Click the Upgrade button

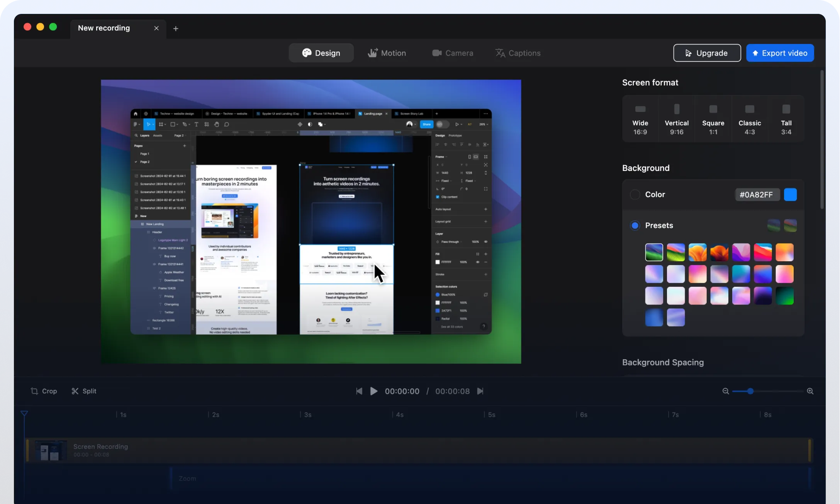click(707, 53)
